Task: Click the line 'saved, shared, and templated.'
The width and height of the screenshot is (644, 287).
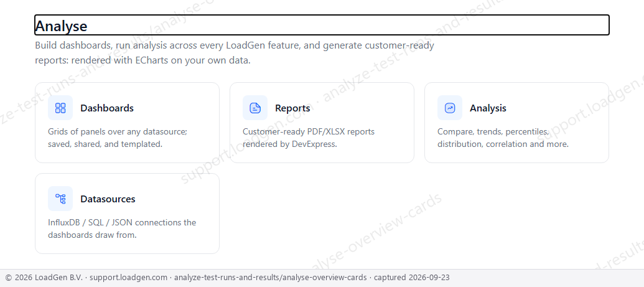Action: (x=105, y=144)
